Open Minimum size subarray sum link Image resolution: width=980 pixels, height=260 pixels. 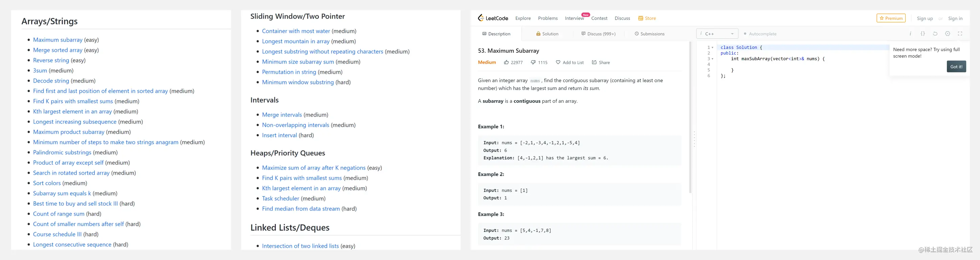[x=298, y=62]
